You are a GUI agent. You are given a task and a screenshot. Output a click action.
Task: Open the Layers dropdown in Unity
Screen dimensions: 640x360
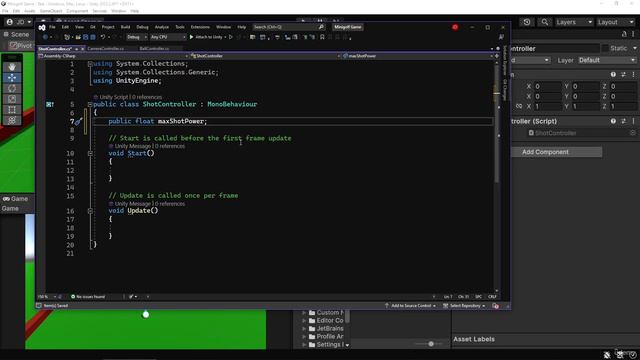click(574, 22)
